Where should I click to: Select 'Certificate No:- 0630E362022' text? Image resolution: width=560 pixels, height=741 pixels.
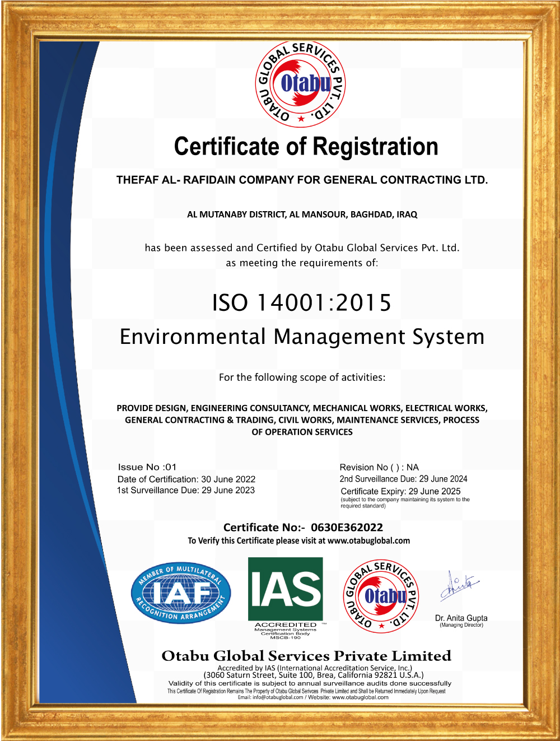pyautogui.click(x=303, y=528)
